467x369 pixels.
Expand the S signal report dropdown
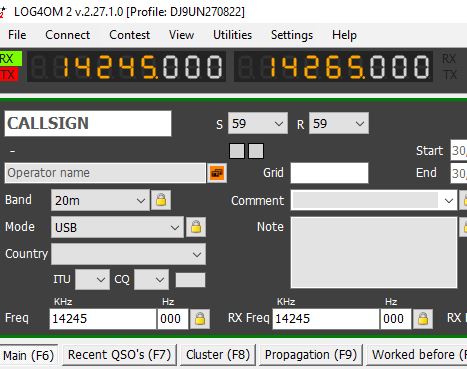(x=258, y=123)
